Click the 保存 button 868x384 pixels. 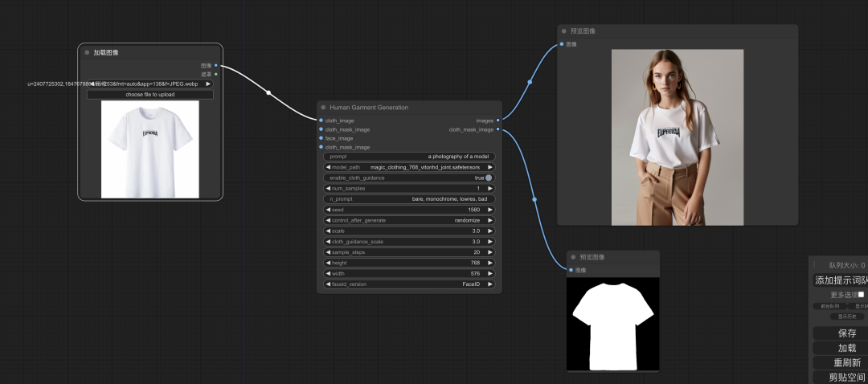tap(847, 333)
